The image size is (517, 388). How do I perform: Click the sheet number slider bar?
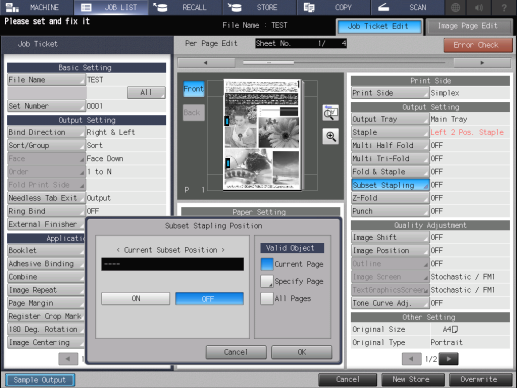[344, 63]
